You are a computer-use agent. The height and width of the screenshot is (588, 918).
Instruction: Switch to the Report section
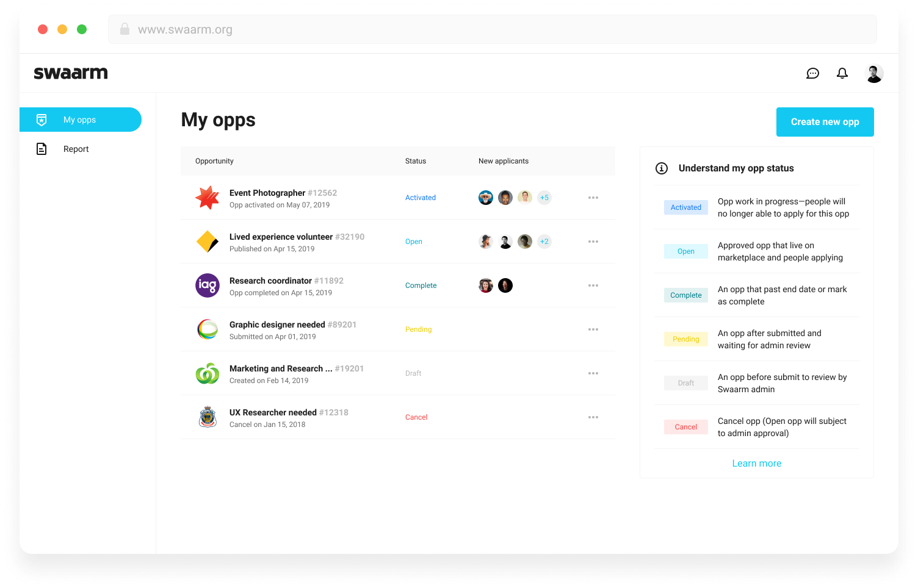tap(76, 148)
